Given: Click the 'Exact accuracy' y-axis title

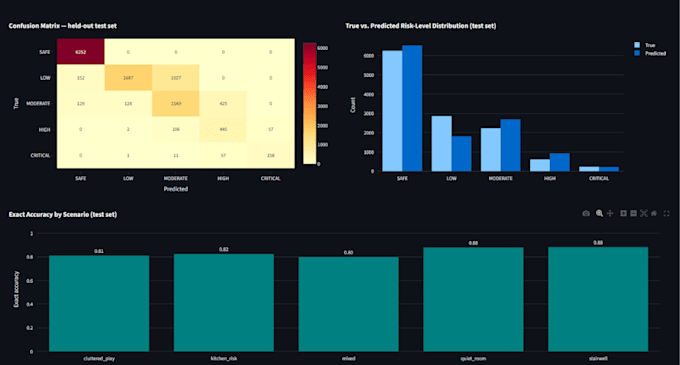Looking at the screenshot, I should click(16, 289).
